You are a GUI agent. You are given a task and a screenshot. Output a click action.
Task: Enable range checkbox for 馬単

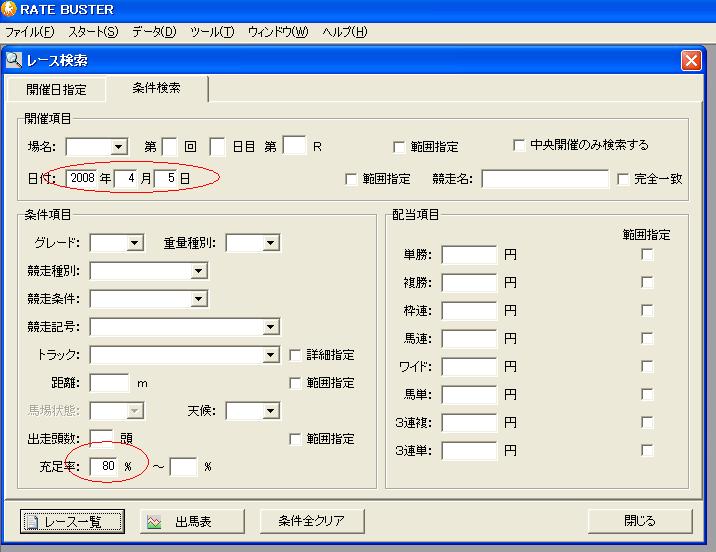click(x=647, y=394)
